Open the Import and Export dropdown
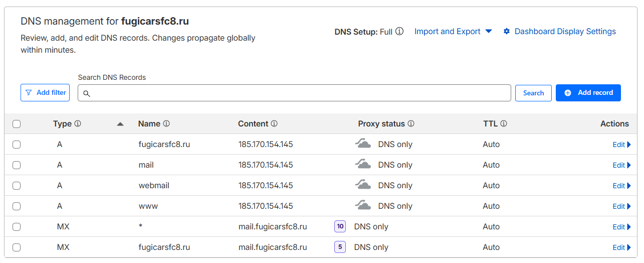 (453, 32)
